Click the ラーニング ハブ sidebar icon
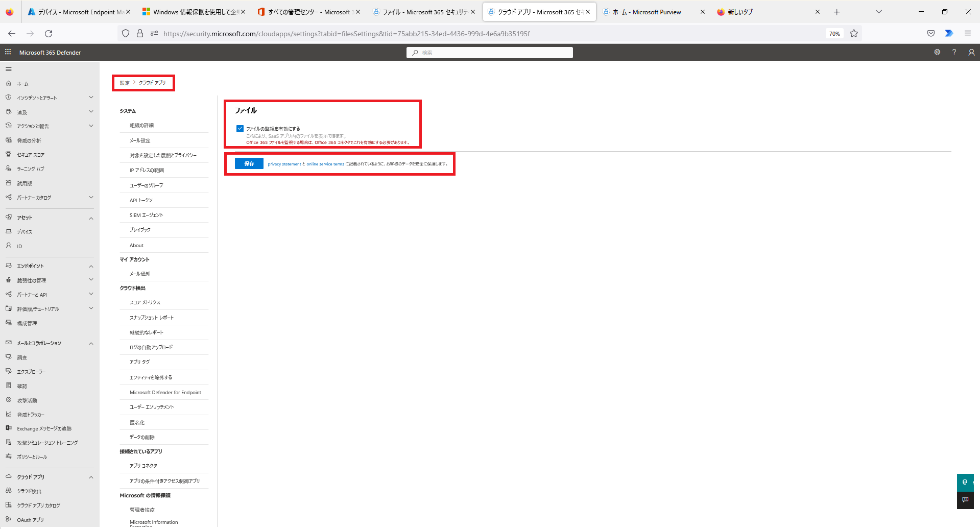This screenshot has width=980, height=529. 9,169
